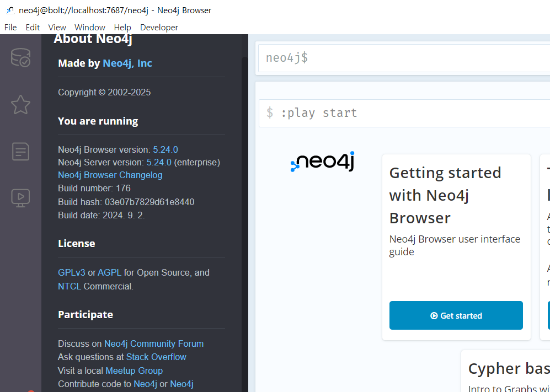
Task: Open the Favorites star icon
Action: [x=20, y=105]
